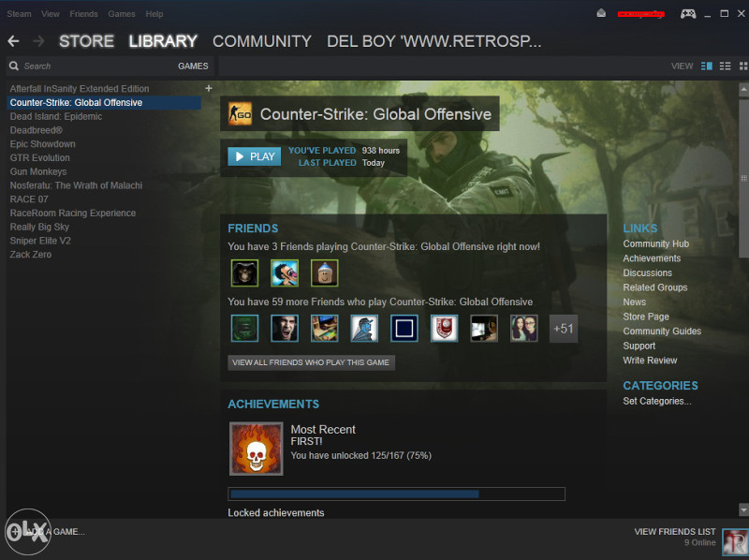Launch Big Picture mode controller icon
The height and width of the screenshot is (560, 749).
click(688, 14)
